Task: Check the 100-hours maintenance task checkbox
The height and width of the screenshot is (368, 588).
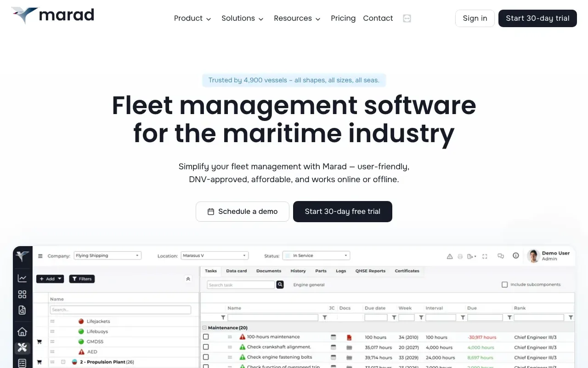Action: [x=206, y=337]
